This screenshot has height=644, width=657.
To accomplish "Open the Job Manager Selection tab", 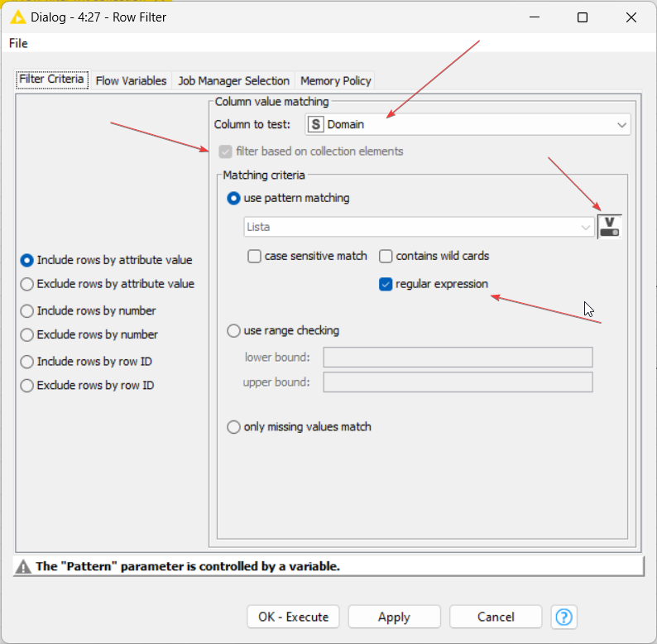I will [x=233, y=80].
